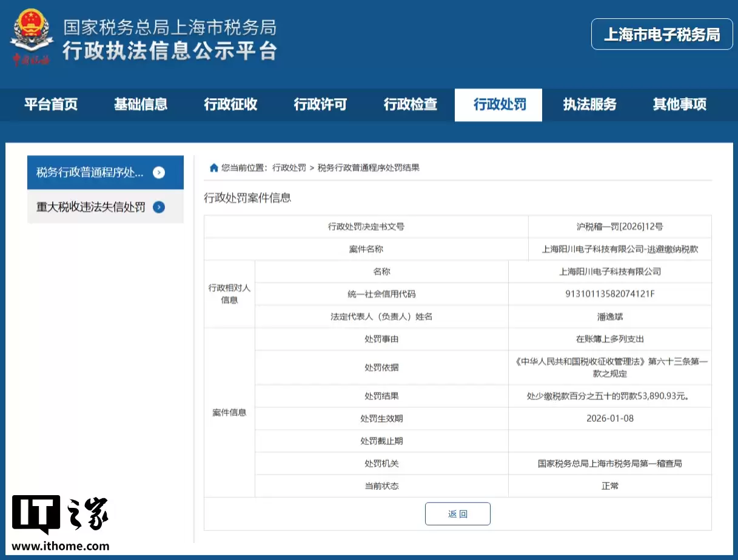Open the breadcrumb home icon

click(213, 167)
